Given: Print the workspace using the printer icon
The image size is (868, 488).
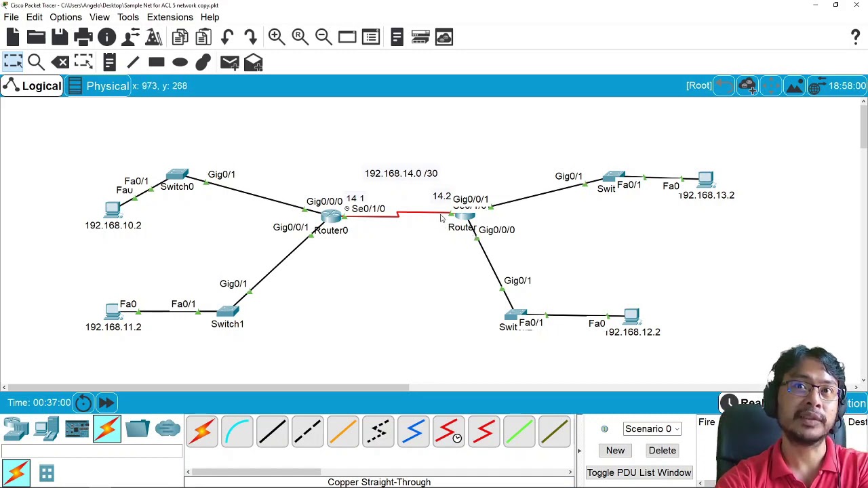Looking at the screenshot, I should pyautogui.click(x=83, y=37).
